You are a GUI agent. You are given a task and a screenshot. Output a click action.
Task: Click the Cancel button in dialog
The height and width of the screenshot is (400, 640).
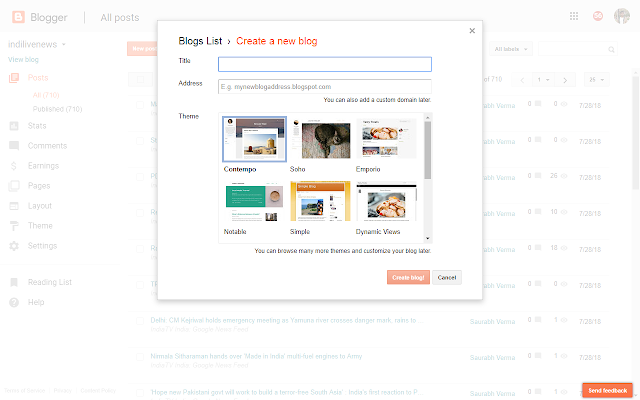447,278
